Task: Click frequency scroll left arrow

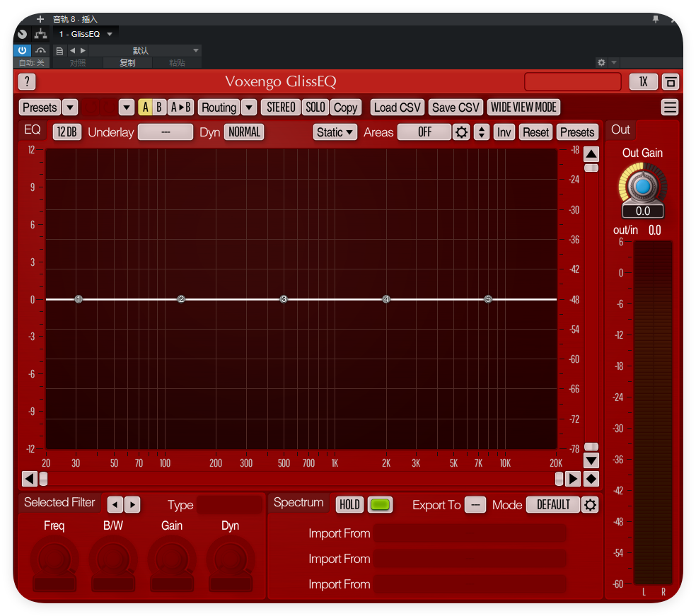Action: tap(30, 479)
